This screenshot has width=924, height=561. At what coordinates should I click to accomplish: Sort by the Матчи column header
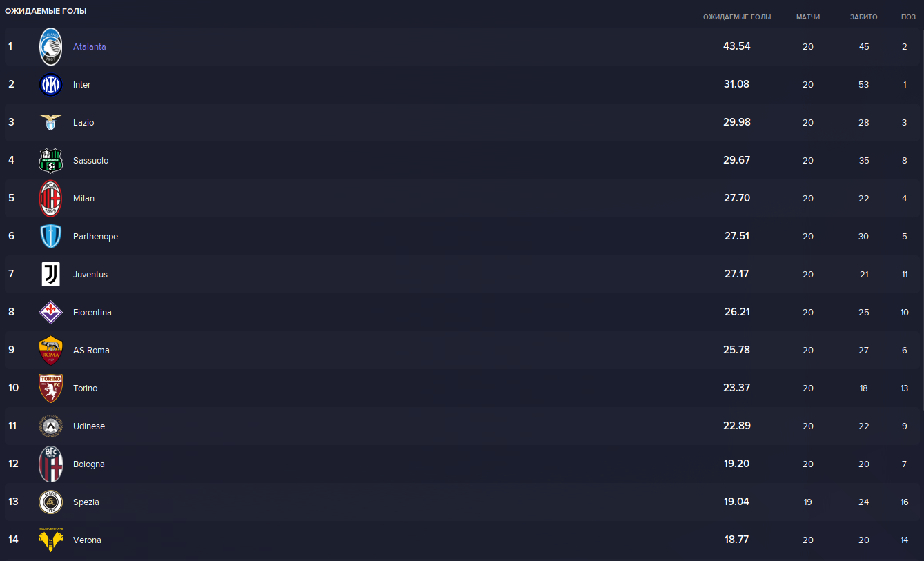(x=808, y=17)
